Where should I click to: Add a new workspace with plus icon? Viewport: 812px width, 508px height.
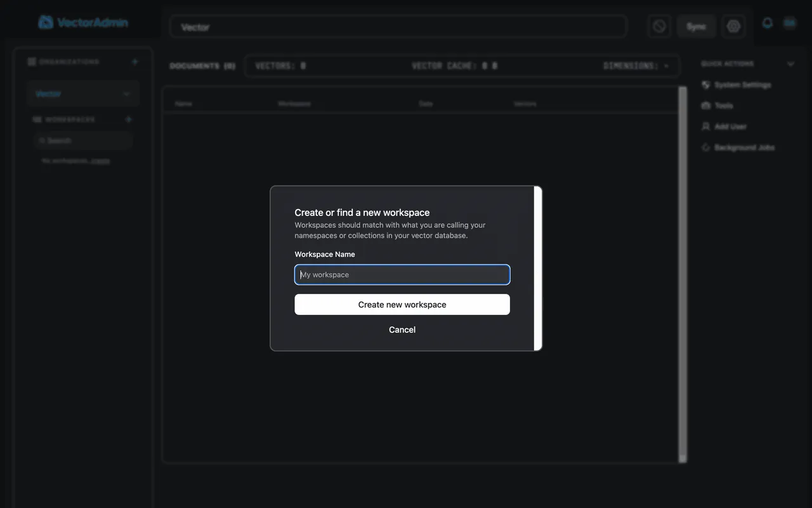(x=129, y=119)
